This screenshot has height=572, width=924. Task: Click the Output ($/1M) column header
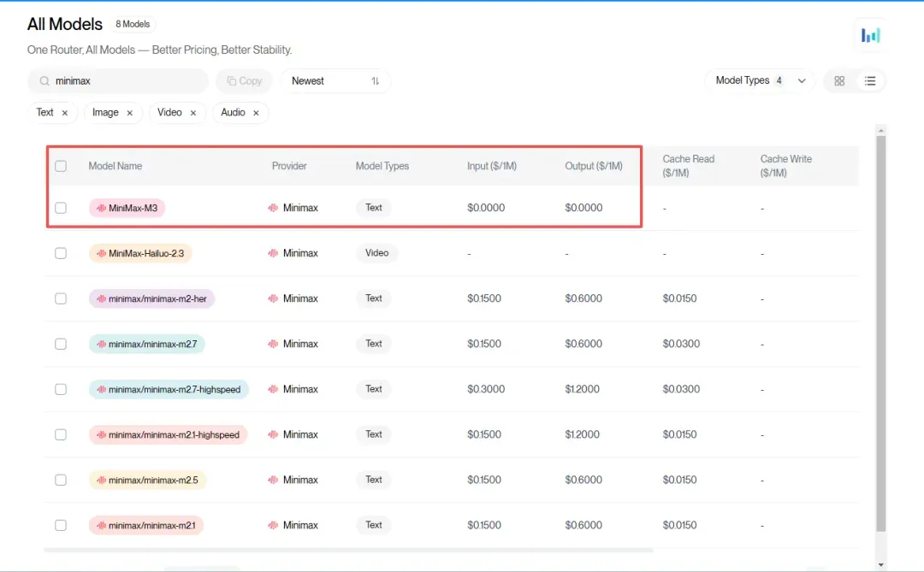click(594, 166)
